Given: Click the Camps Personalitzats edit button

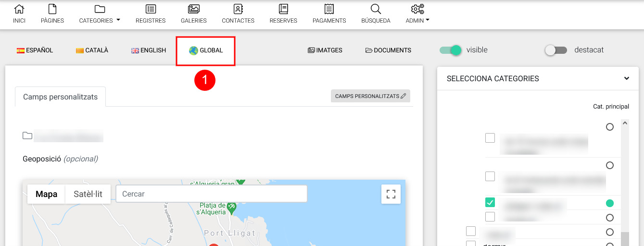Looking at the screenshot, I should point(370,96).
